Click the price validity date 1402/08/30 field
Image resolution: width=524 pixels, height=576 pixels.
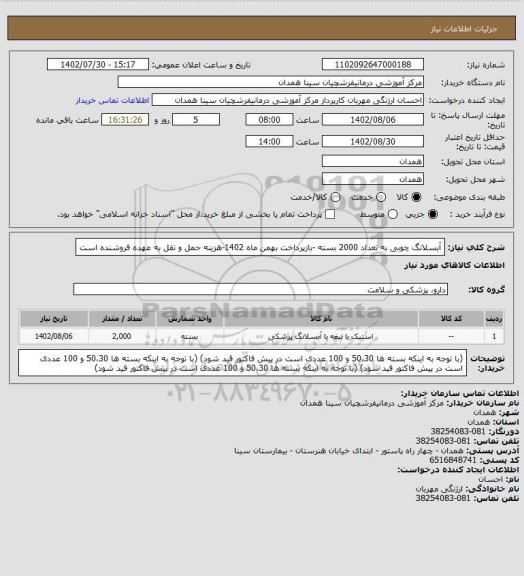[373, 141]
